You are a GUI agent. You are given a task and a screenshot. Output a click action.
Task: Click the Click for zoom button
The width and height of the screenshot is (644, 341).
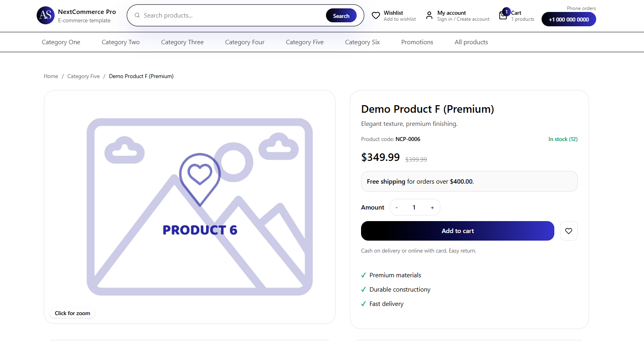pyautogui.click(x=72, y=313)
